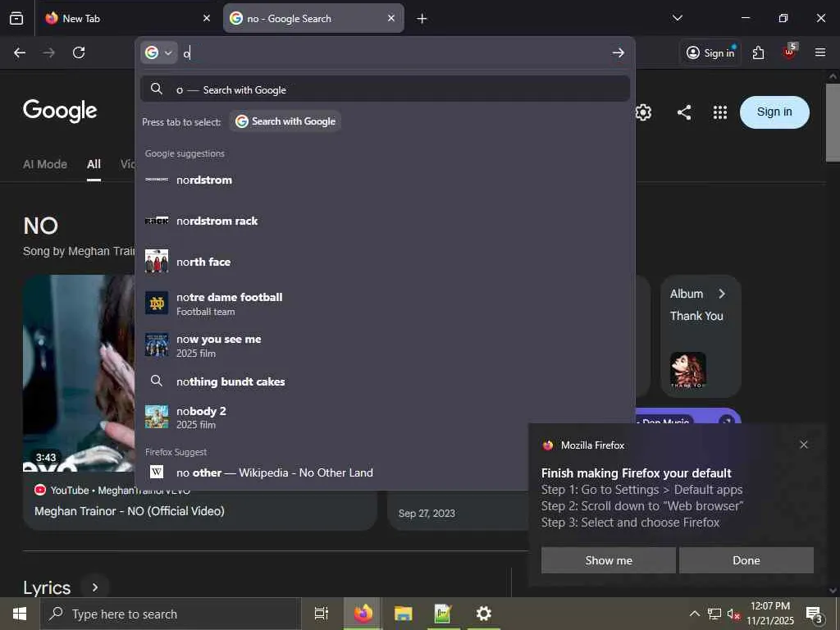Click the Go arrow in address bar
The width and height of the screenshot is (840, 630).
coord(619,52)
